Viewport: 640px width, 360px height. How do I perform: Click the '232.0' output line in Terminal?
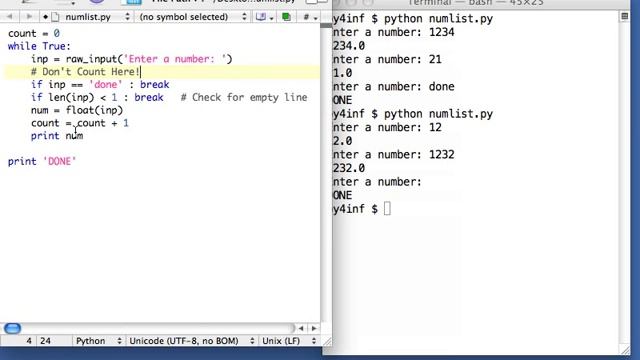coord(349,168)
